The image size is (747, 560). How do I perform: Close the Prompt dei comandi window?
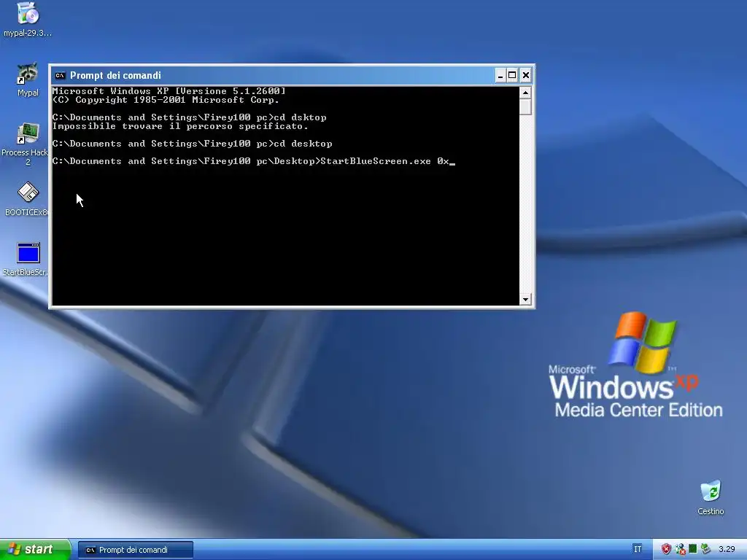coord(525,75)
